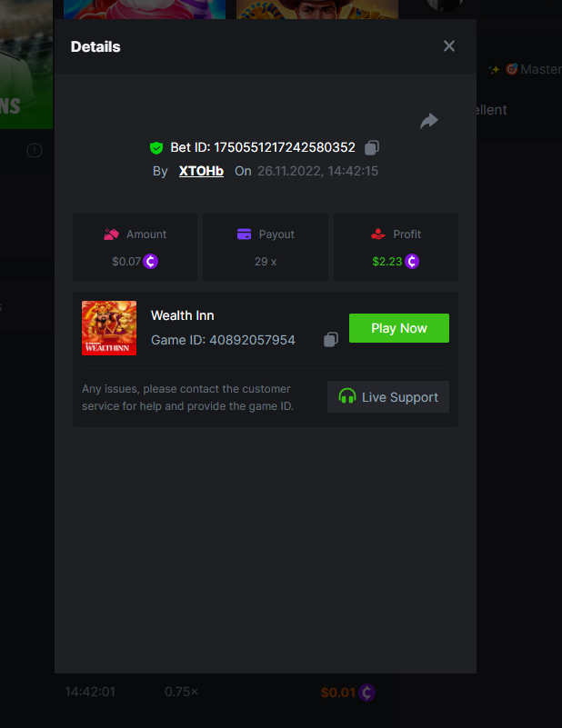Screen dimensions: 562x728
Task: Click the Amount chips icon
Action: coord(112,234)
